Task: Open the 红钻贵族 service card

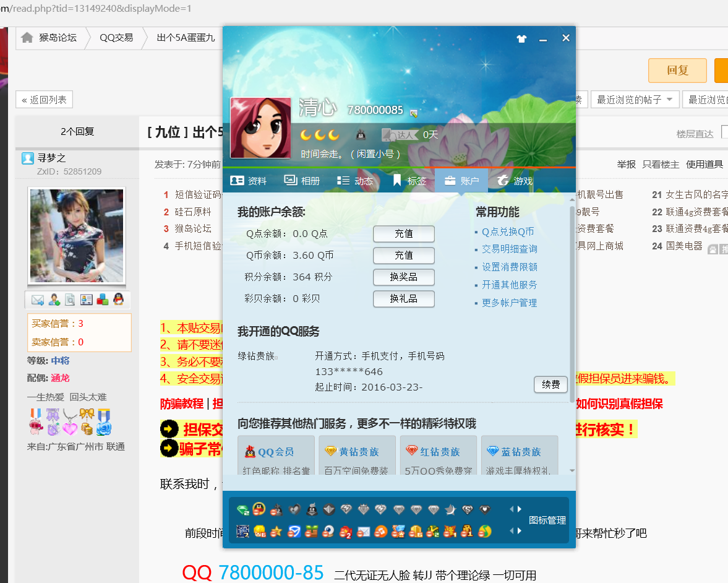Action: pos(439,456)
